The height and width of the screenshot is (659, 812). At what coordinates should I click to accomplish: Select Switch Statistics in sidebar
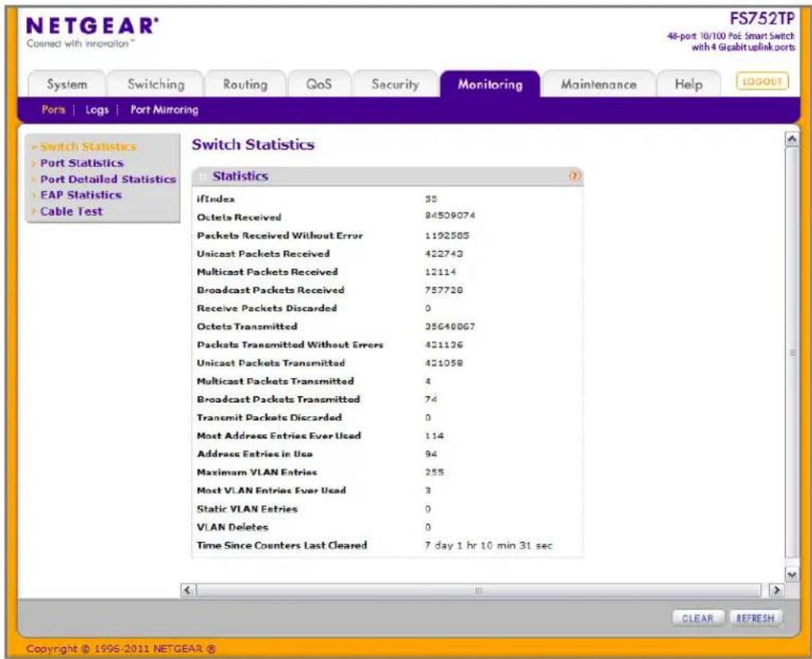click(88, 146)
